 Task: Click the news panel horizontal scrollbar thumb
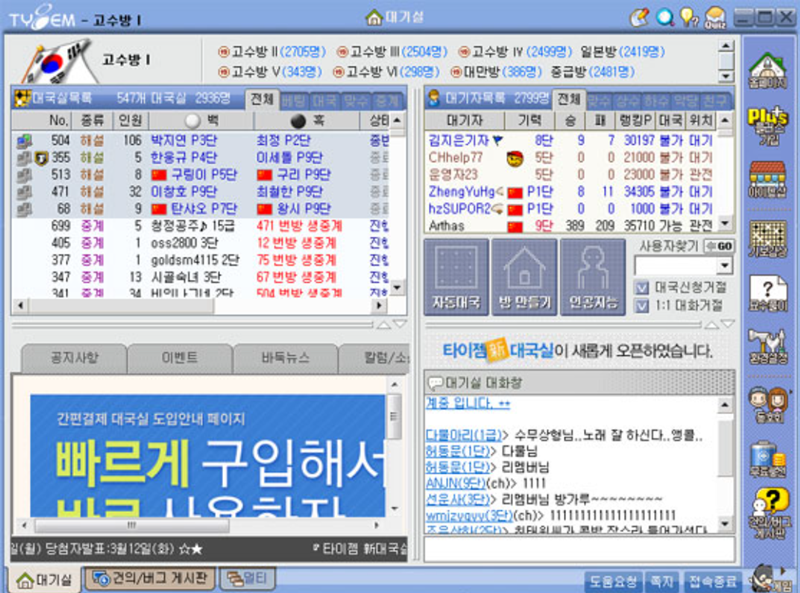tap(132, 525)
